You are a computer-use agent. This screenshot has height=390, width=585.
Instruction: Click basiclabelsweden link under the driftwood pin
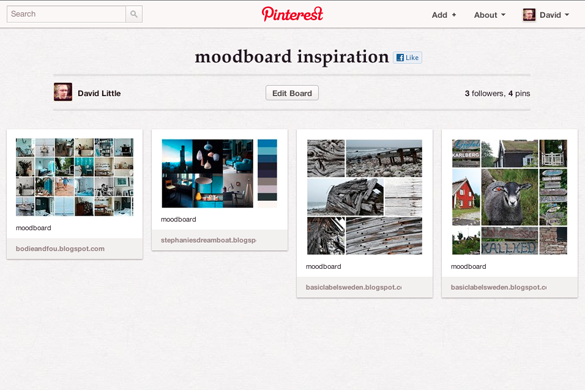tap(353, 287)
